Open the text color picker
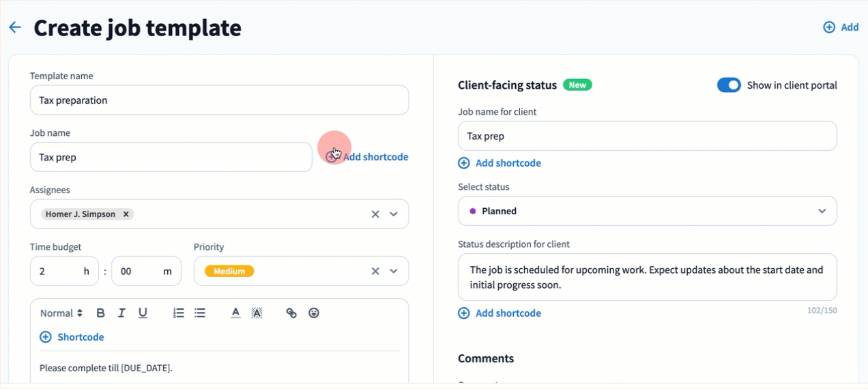868x389 pixels. [x=235, y=313]
